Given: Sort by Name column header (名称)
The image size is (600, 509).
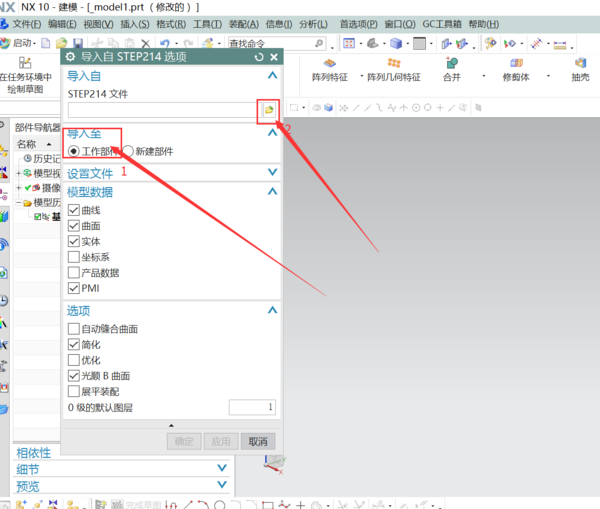Looking at the screenshot, I should point(26,144).
